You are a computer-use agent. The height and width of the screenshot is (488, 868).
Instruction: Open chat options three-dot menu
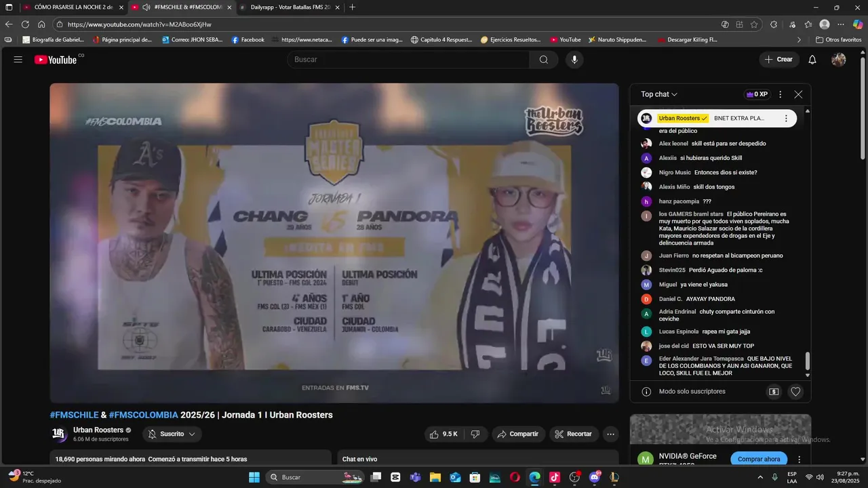coord(780,95)
